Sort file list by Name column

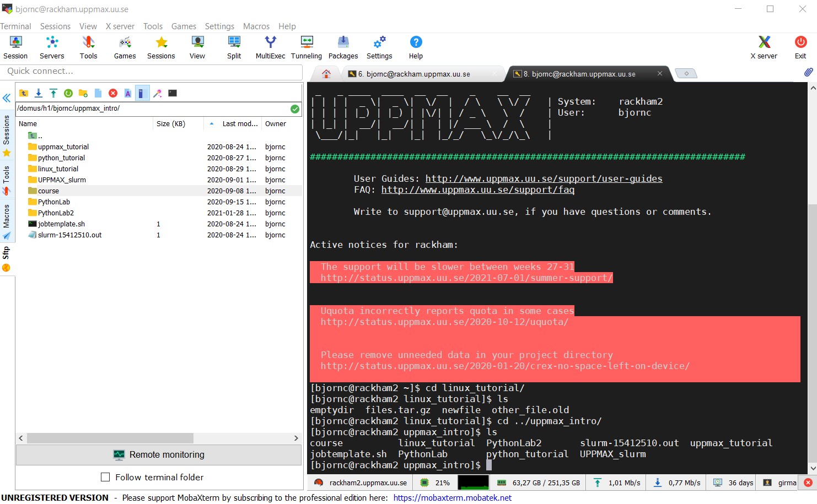pos(84,123)
